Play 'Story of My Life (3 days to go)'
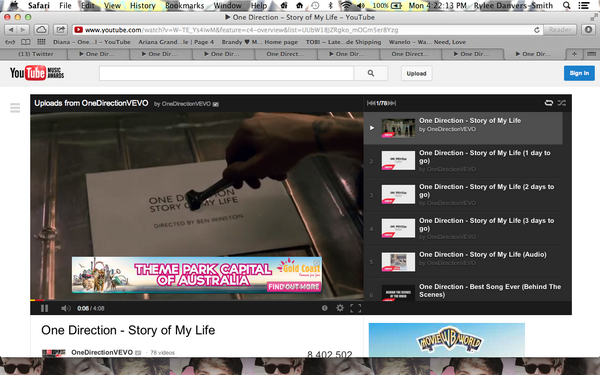600x375 pixels. point(463,229)
